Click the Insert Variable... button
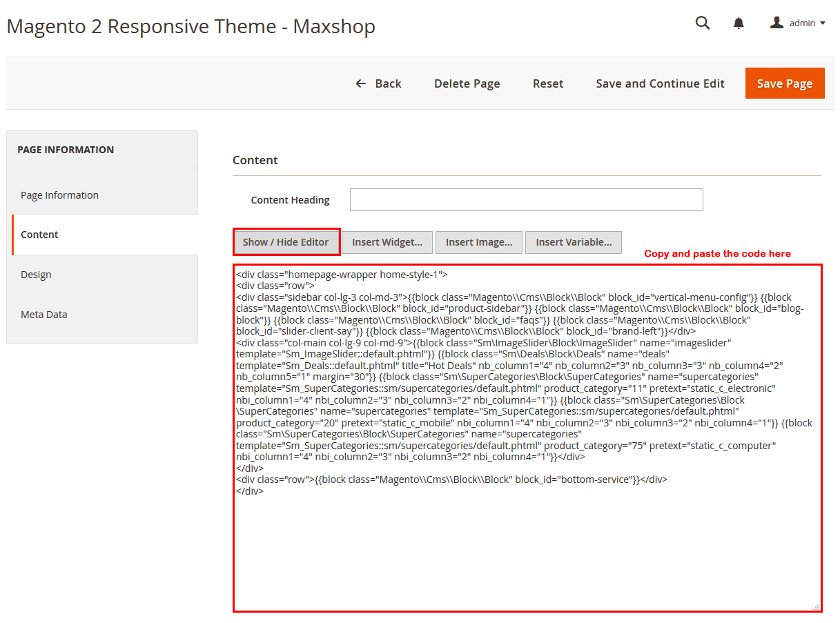Image resolution: width=840 pixels, height=623 pixels. coord(574,242)
